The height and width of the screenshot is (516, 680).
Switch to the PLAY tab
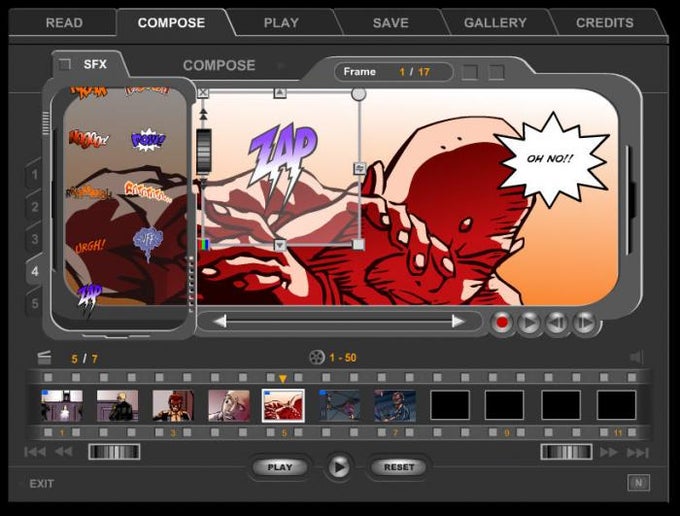pyautogui.click(x=281, y=23)
